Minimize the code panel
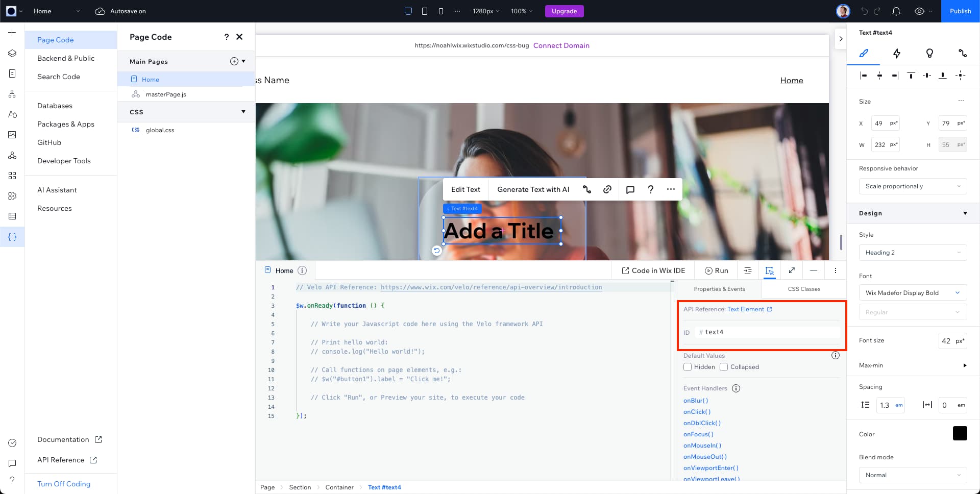 tap(814, 270)
